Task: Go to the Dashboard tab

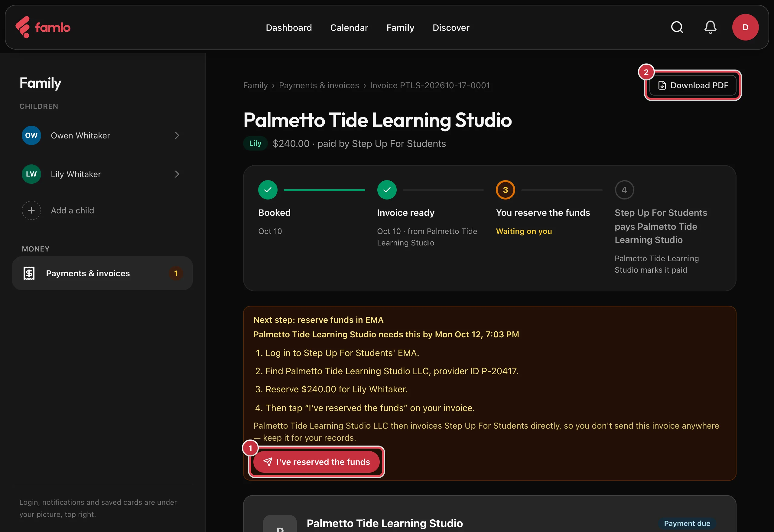Action: pyautogui.click(x=289, y=28)
